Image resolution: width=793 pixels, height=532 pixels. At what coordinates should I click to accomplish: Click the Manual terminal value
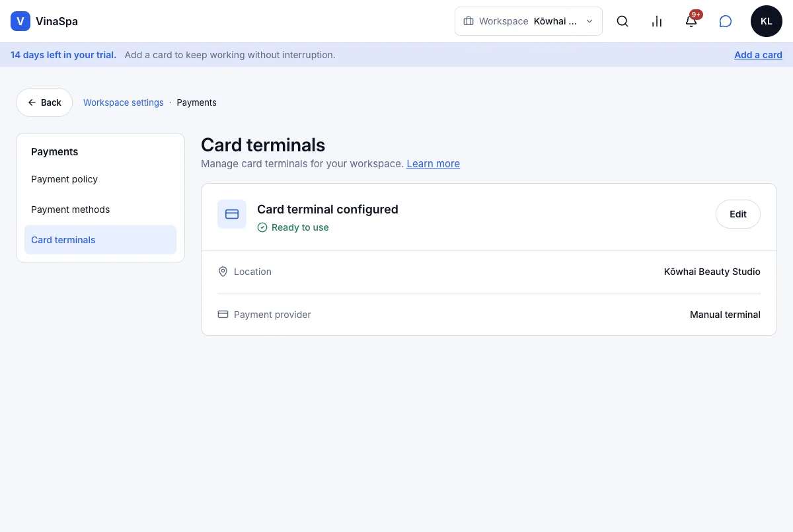point(725,315)
